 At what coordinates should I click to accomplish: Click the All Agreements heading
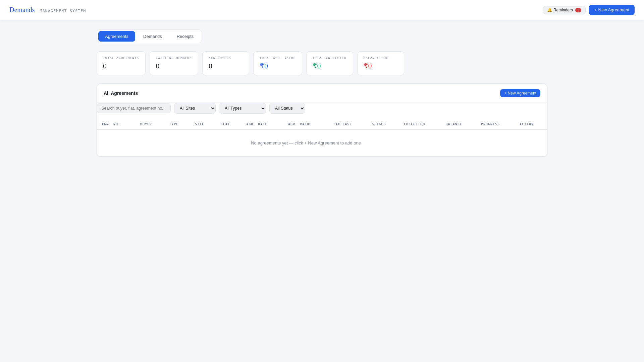(x=121, y=93)
